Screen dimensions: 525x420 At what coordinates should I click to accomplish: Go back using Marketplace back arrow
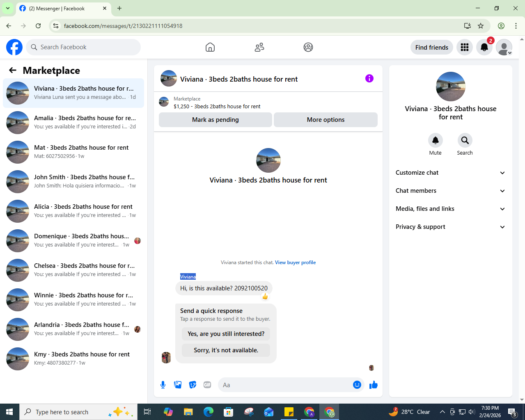click(x=13, y=70)
